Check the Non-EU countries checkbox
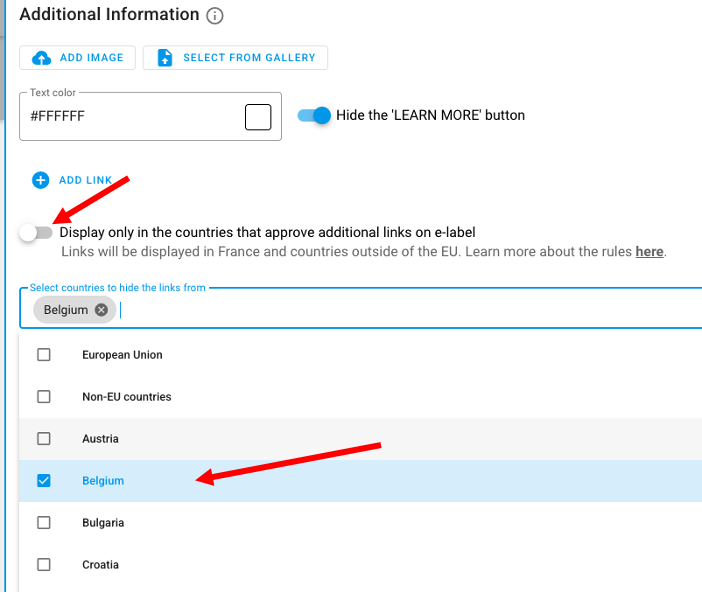This screenshot has height=592, width=702. pyautogui.click(x=44, y=397)
